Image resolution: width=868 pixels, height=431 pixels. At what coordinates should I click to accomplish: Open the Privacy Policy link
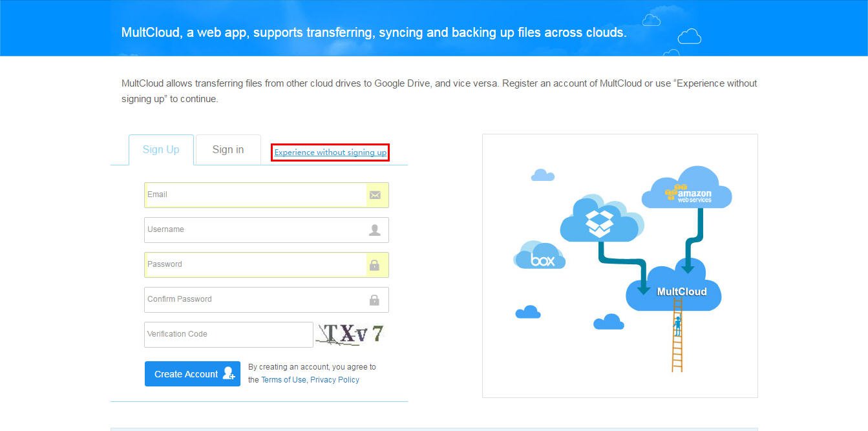pos(335,380)
